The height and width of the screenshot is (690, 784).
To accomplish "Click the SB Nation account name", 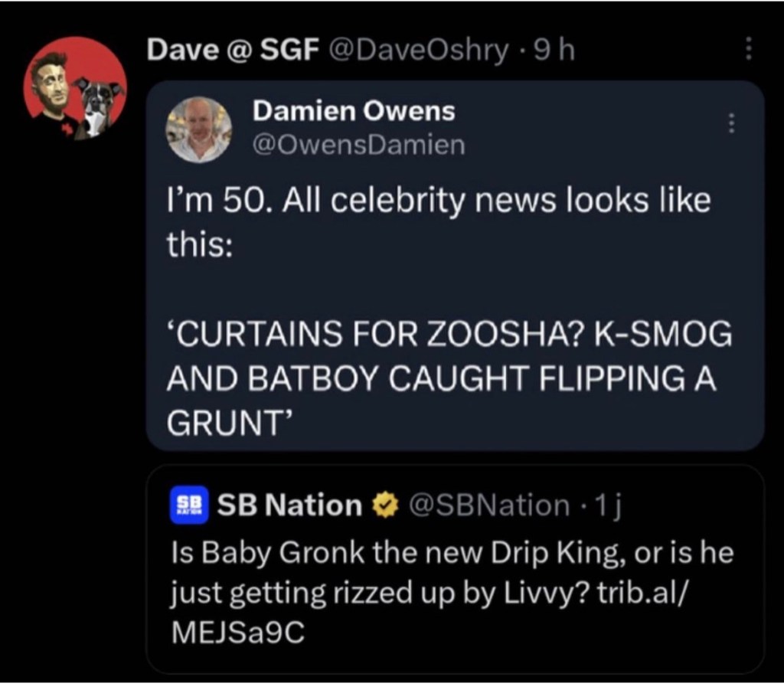I will point(289,505).
